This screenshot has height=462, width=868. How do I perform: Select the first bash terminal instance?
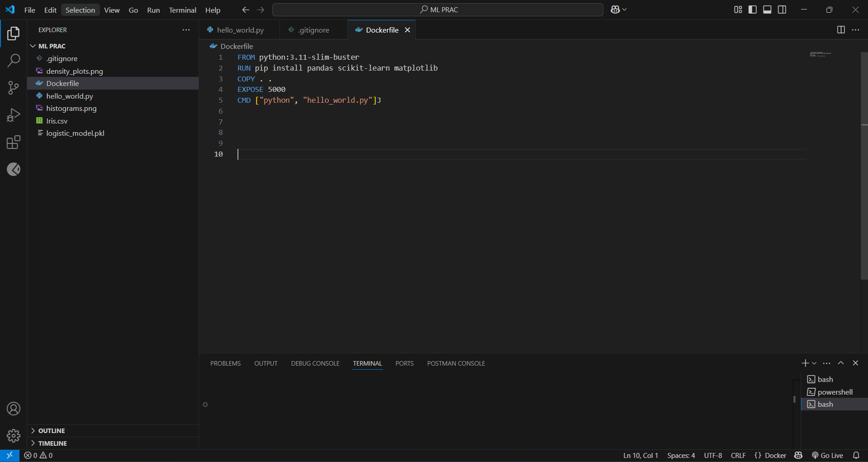[x=834, y=379]
